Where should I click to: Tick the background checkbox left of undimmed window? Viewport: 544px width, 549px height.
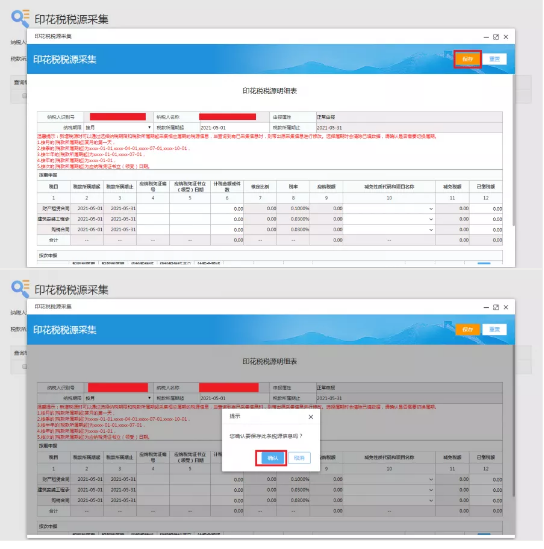click(24, 96)
